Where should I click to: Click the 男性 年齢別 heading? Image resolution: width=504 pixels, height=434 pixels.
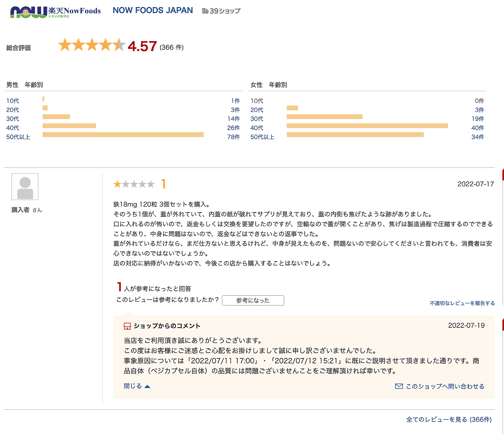(x=25, y=85)
